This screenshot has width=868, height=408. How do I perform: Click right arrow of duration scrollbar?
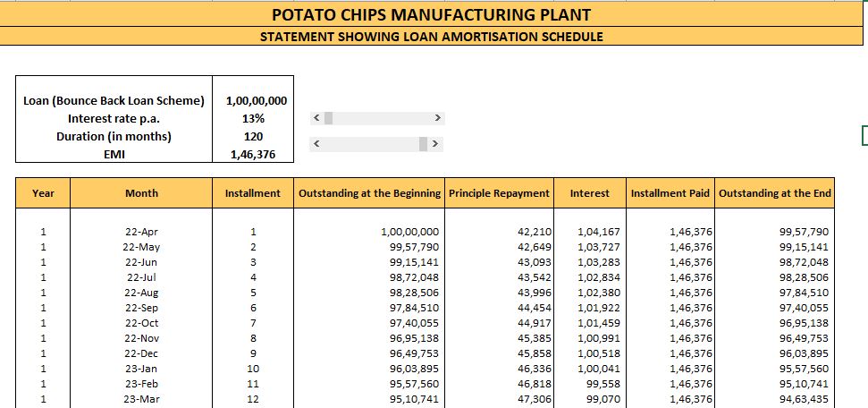435,144
